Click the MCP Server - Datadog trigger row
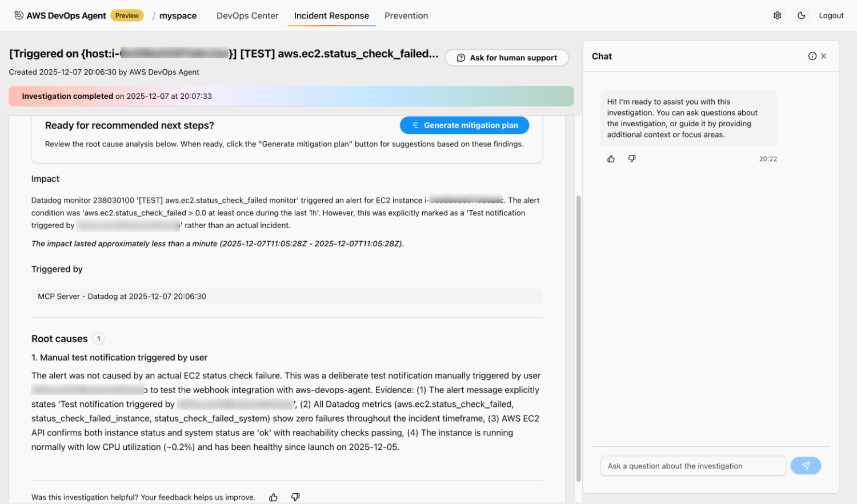Viewport: 857px width, 504px height. 287,297
